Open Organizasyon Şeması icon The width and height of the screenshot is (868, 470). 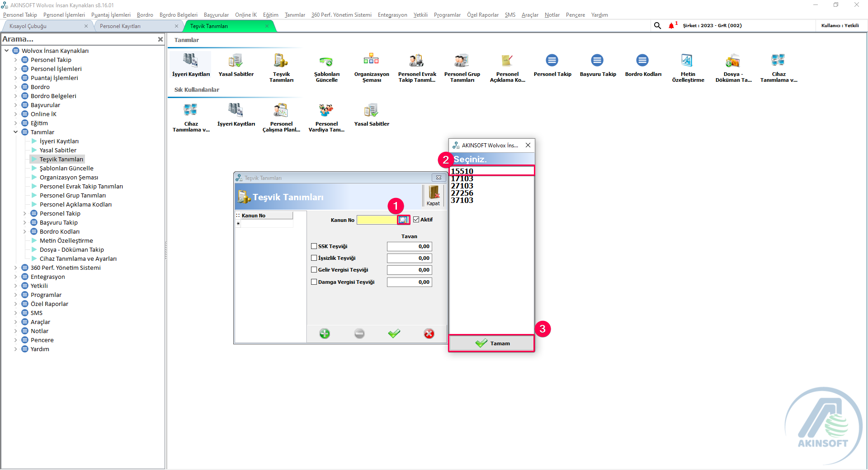pos(371,67)
